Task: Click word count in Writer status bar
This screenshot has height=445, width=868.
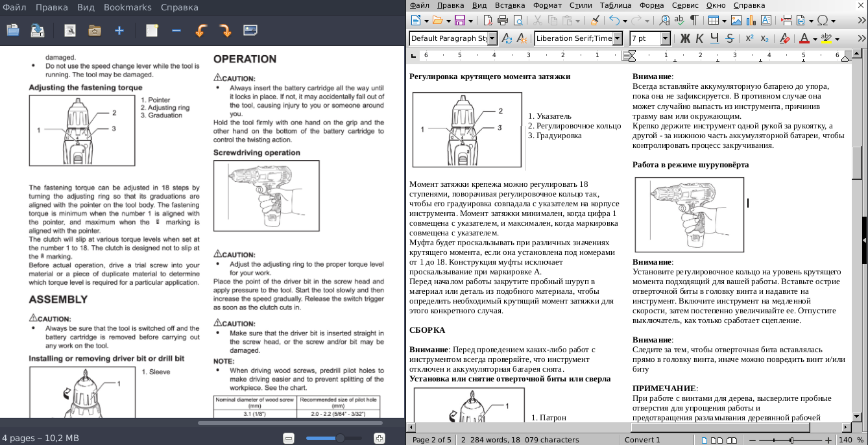Action: tap(519, 440)
